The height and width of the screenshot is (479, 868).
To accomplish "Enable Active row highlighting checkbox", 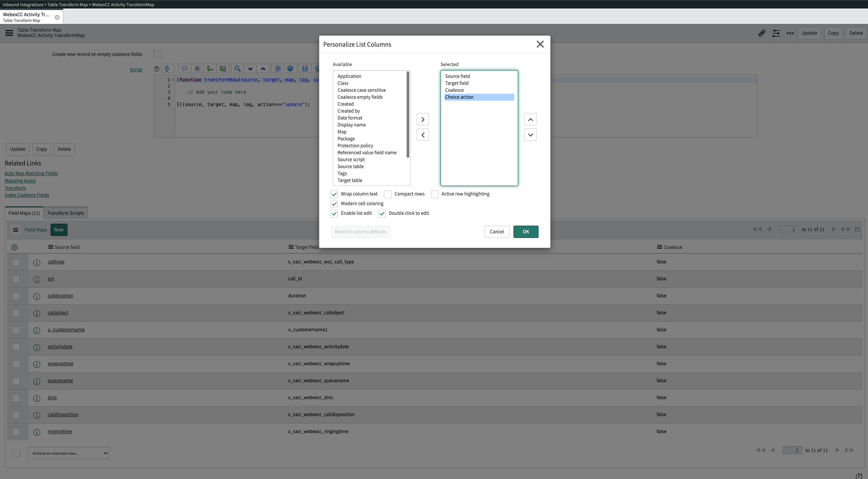I will click(435, 194).
